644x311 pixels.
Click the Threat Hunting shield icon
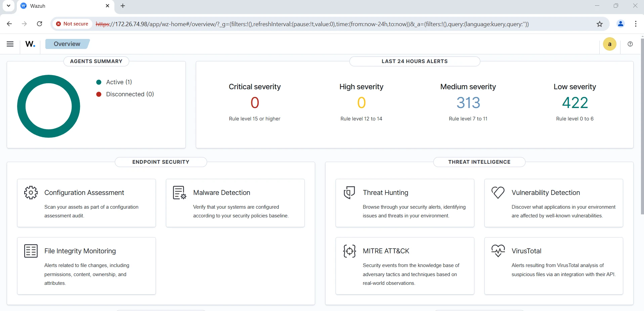coord(349,193)
